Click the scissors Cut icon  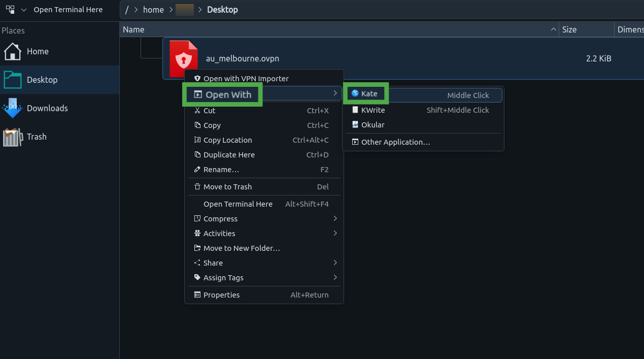tap(198, 110)
